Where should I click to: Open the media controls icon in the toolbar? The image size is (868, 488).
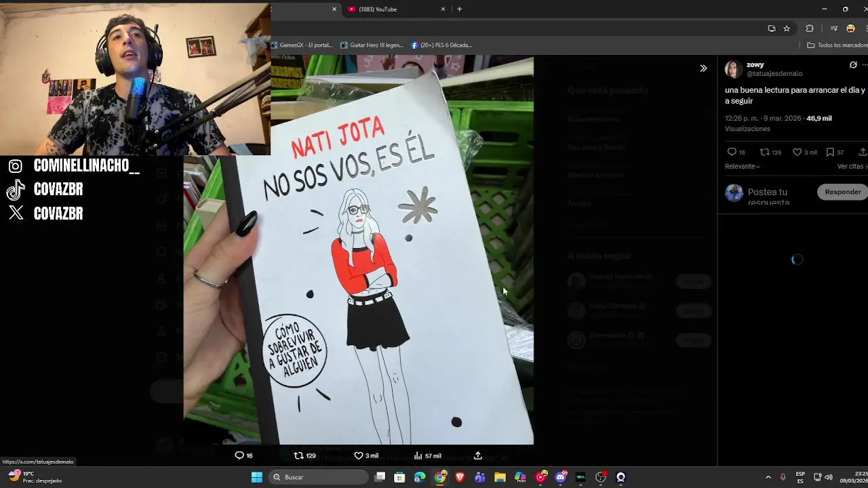(x=834, y=28)
